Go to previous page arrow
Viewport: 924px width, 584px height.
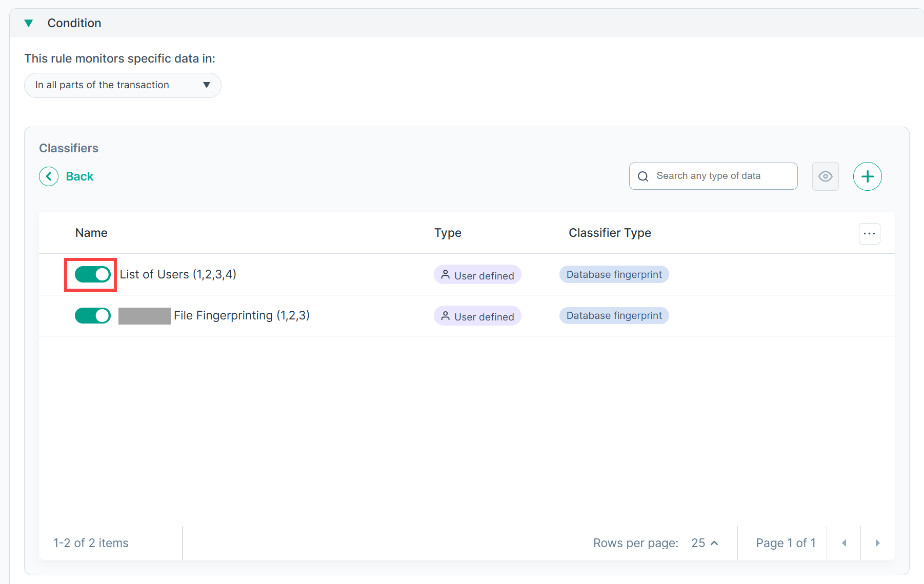(844, 543)
